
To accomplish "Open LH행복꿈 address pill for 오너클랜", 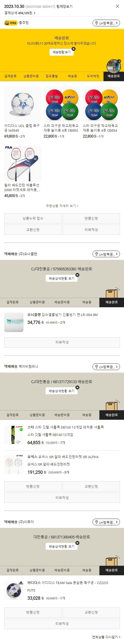I will point(106,254).
